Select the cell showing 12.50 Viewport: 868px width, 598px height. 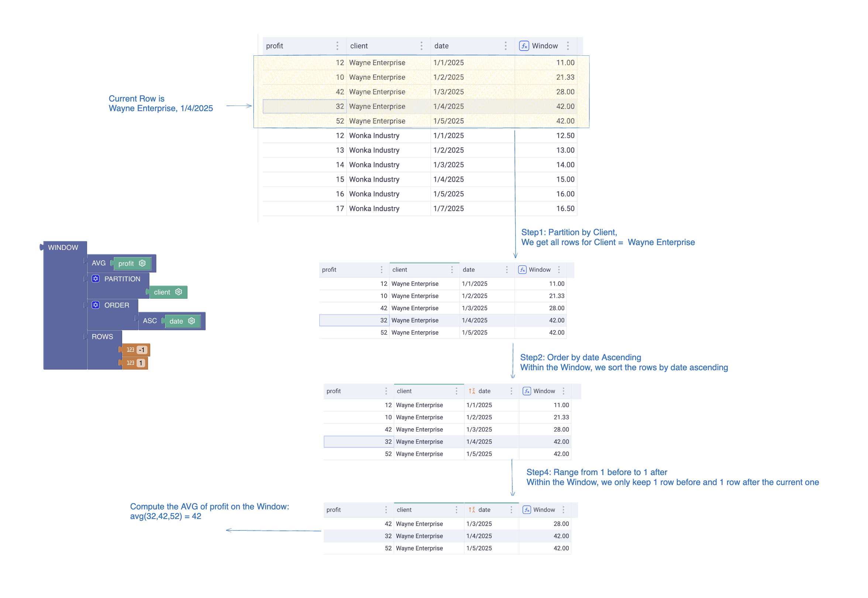(x=546, y=135)
